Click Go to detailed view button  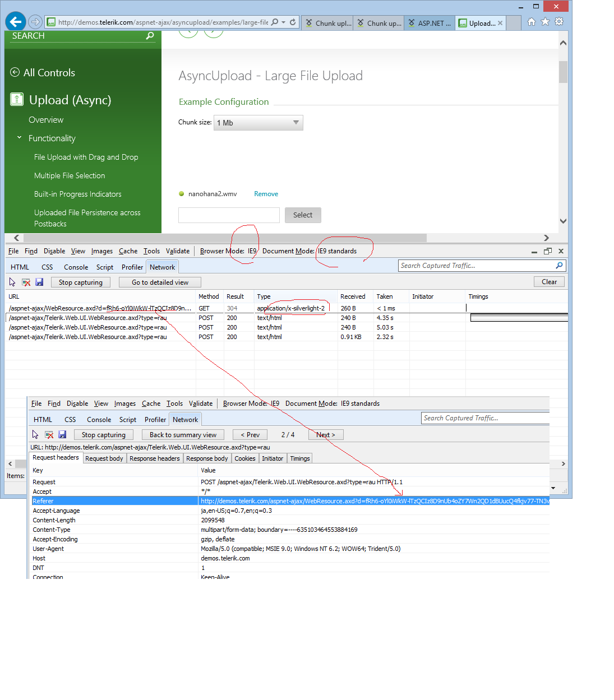[x=160, y=282]
